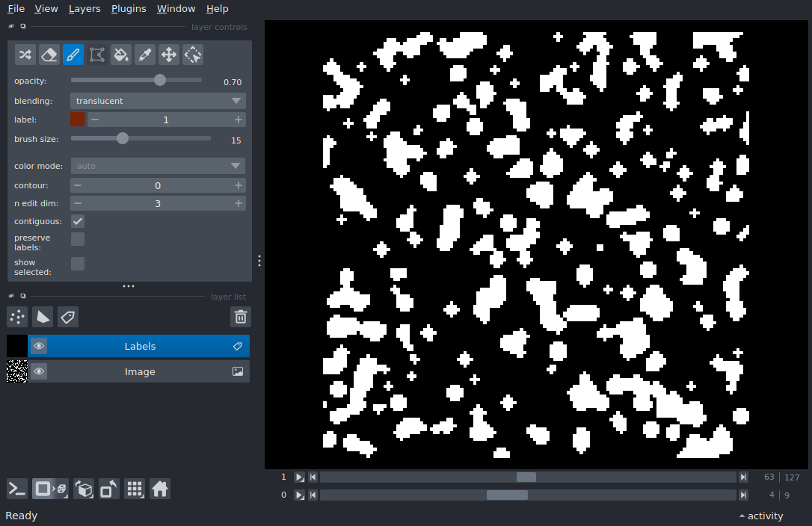Transpose displayed dimensions
Image resolution: width=812 pixels, height=526 pixels.
(x=108, y=489)
